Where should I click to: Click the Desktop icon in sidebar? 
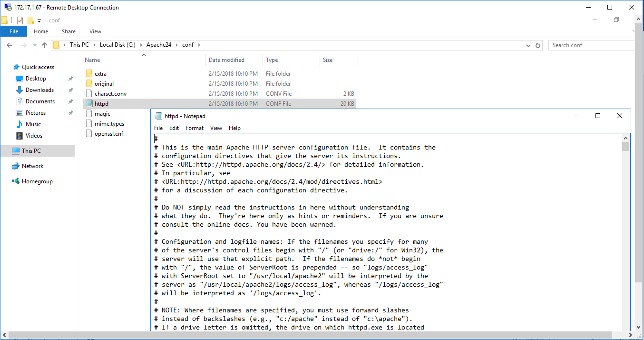point(20,79)
